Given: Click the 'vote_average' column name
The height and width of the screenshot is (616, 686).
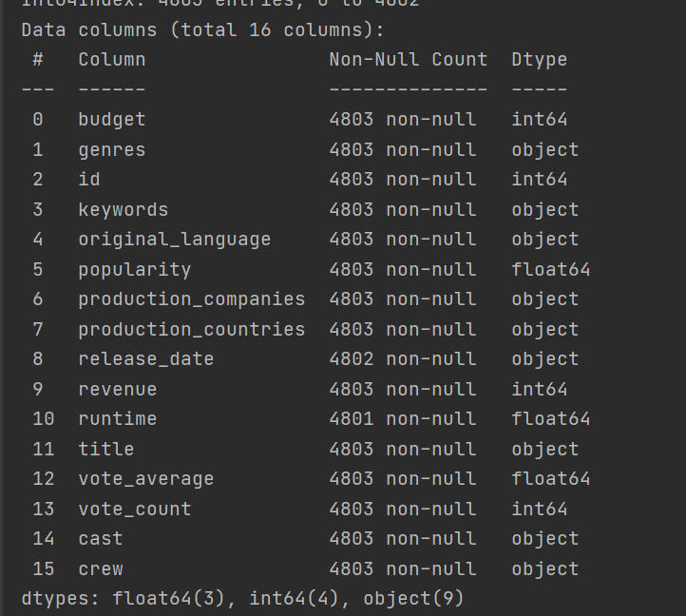Looking at the screenshot, I should [146, 479].
